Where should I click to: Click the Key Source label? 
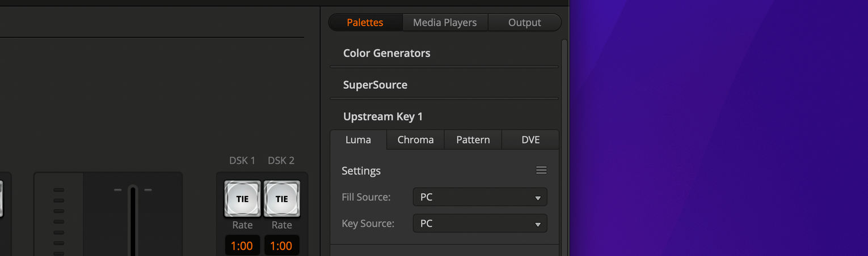click(x=368, y=224)
